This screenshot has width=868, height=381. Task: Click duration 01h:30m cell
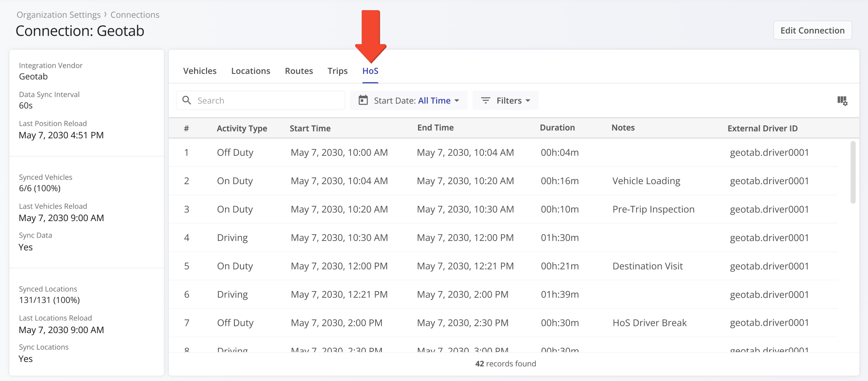(x=559, y=238)
